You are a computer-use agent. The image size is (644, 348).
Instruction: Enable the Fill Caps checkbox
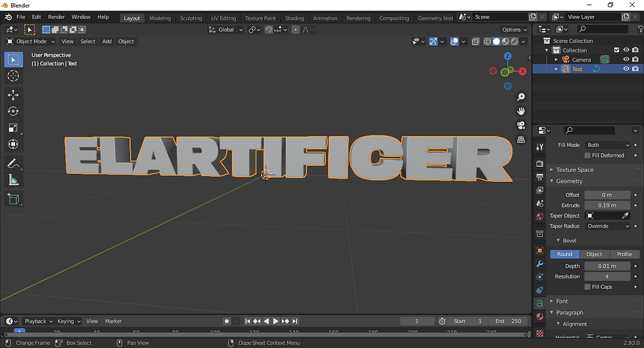click(587, 287)
